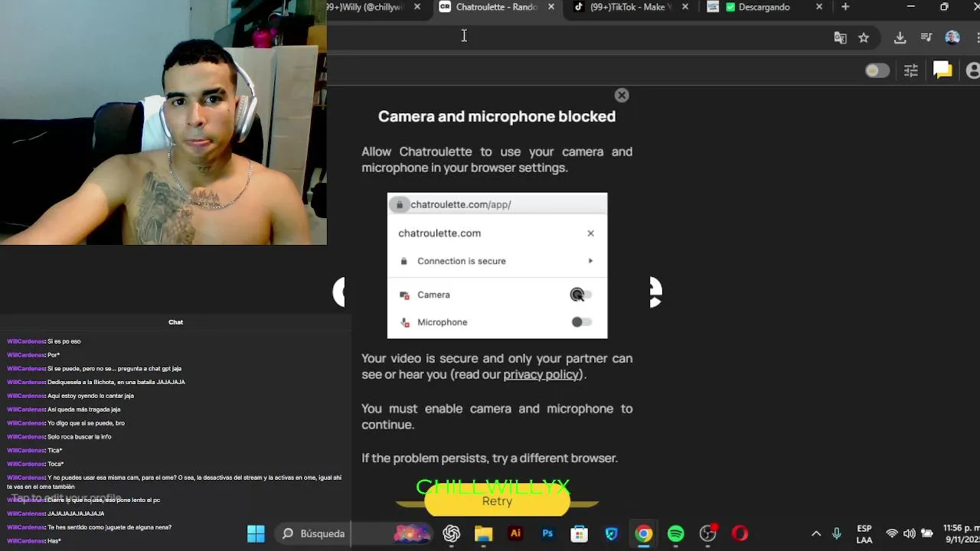Click chat message 'Por*'
Screen dimensions: 980x551
click(53, 355)
